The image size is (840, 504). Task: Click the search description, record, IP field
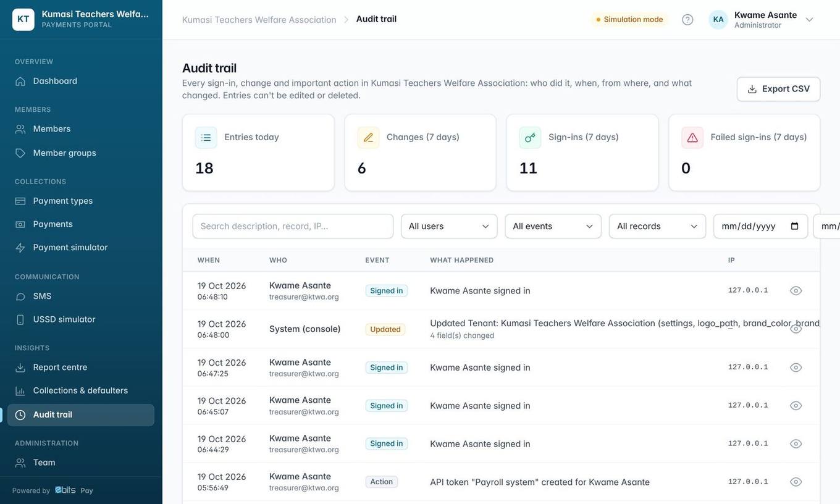[293, 226]
